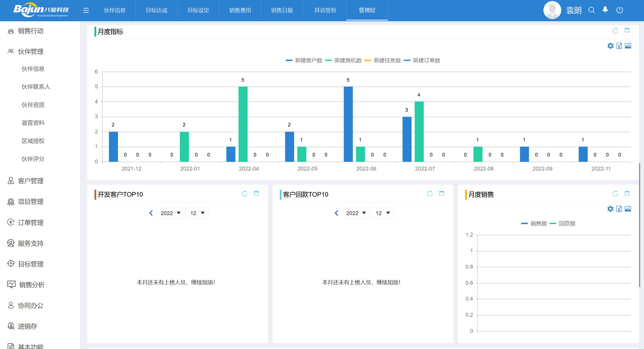Open month dropdown in 客户回款TOP10
The height and width of the screenshot is (349, 644).
(x=382, y=213)
